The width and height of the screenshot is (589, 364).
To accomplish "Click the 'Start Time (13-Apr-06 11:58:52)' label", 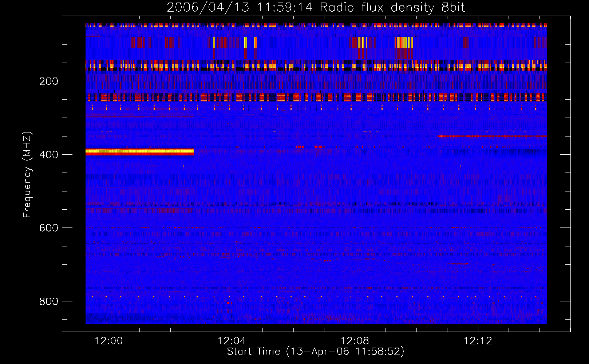I will tap(316, 352).
